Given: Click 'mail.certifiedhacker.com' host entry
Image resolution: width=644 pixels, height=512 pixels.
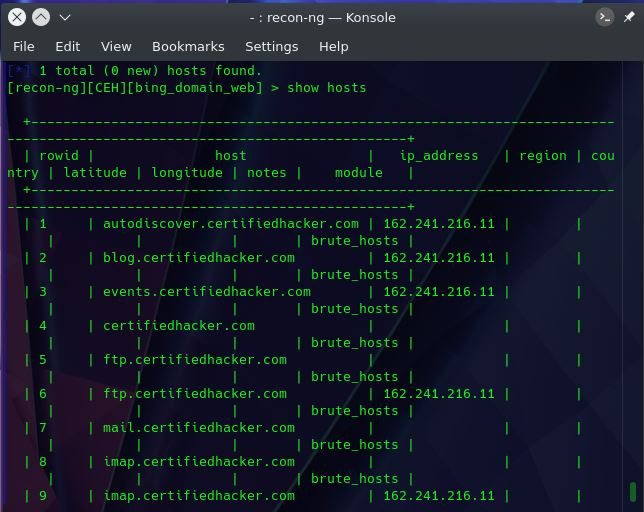Looking at the screenshot, I should coord(199,427).
